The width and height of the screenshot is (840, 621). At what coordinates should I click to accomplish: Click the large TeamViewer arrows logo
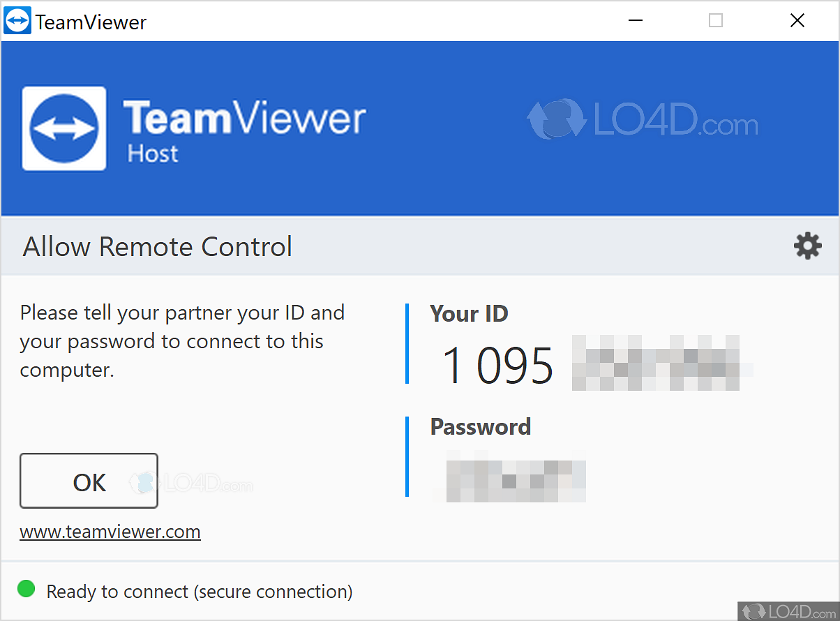(x=64, y=128)
